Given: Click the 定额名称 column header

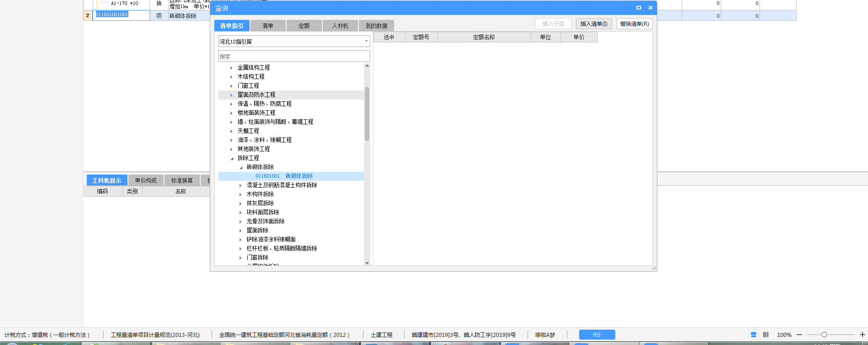Looking at the screenshot, I should point(484,37).
